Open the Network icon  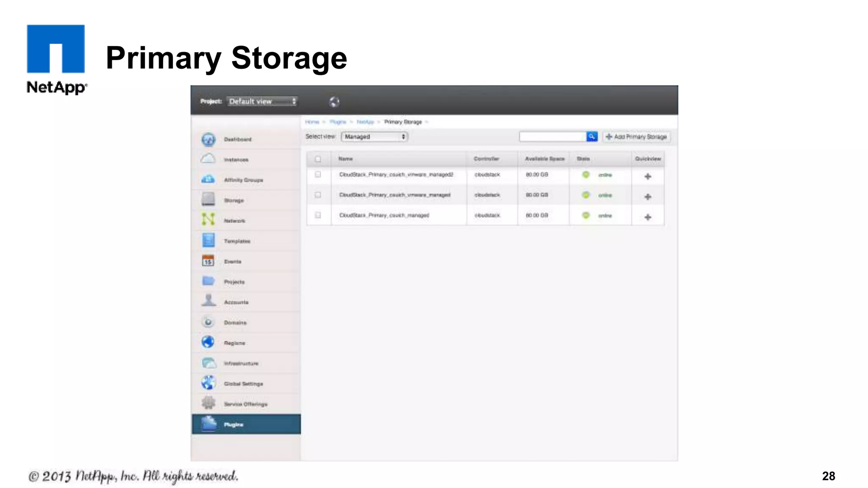(208, 219)
